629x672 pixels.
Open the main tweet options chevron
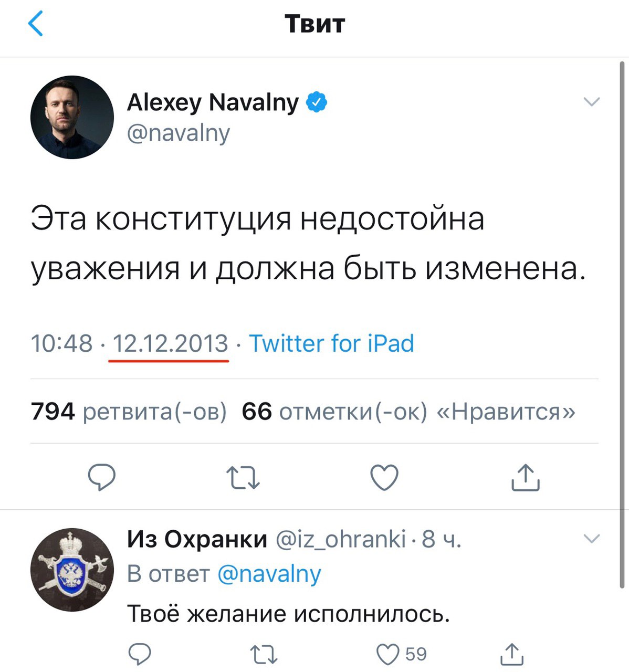(592, 102)
